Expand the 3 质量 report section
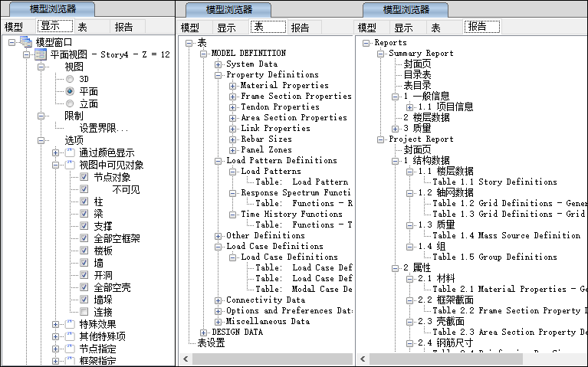Image resolution: width=588 pixels, height=367 pixels. tap(396, 129)
